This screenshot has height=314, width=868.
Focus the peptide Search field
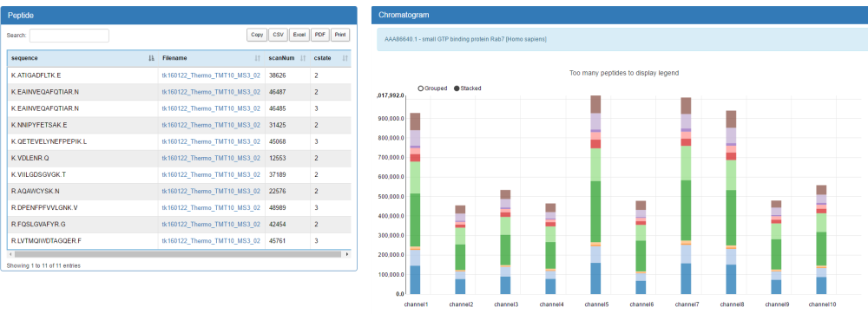click(x=69, y=36)
